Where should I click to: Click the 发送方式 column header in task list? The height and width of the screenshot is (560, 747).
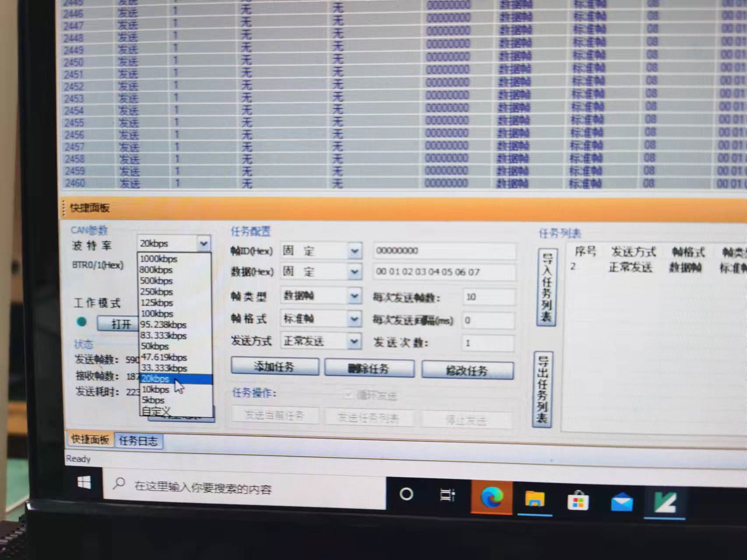click(634, 252)
